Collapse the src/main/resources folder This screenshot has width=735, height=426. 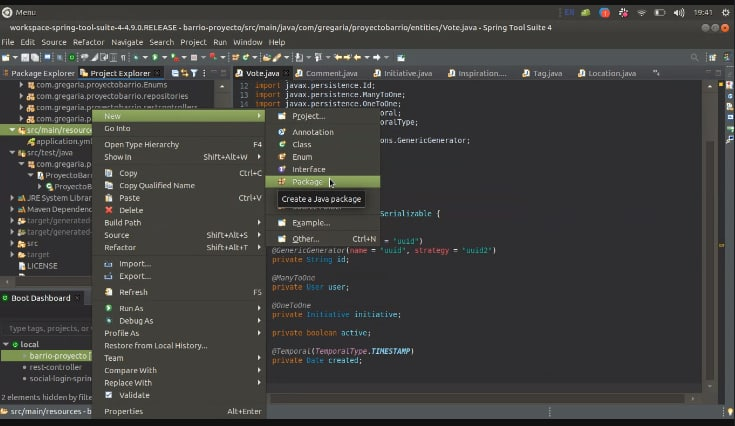tap(12, 130)
